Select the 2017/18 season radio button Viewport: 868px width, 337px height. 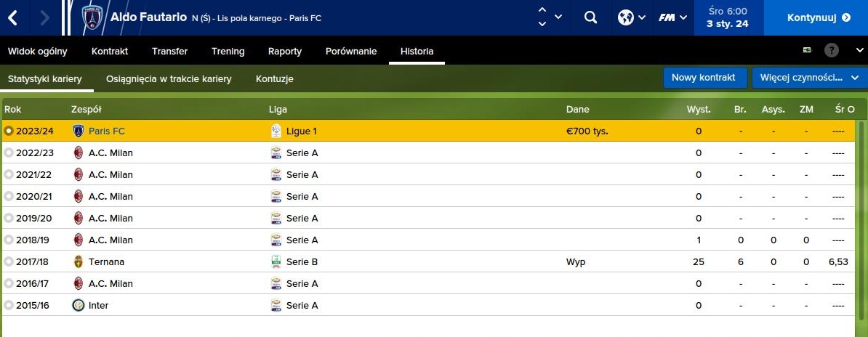pos(9,261)
